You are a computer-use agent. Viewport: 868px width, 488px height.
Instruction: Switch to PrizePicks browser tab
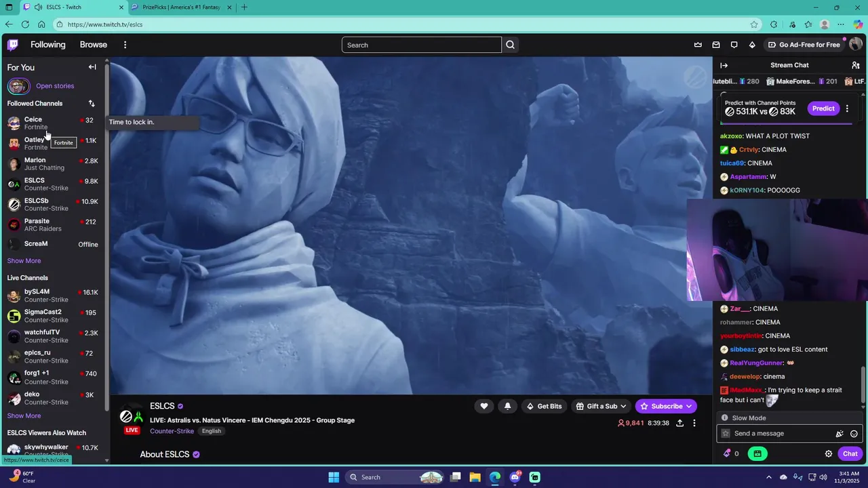tap(182, 7)
